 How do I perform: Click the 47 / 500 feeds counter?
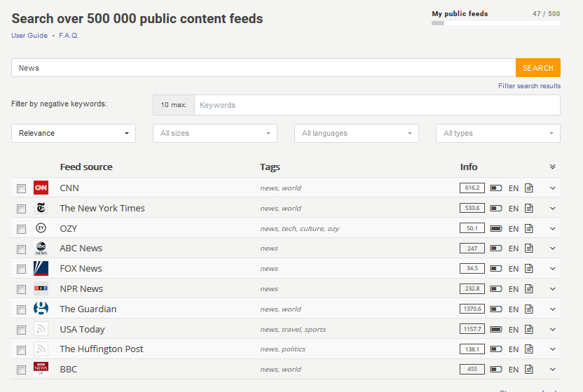click(x=546, y=14)
